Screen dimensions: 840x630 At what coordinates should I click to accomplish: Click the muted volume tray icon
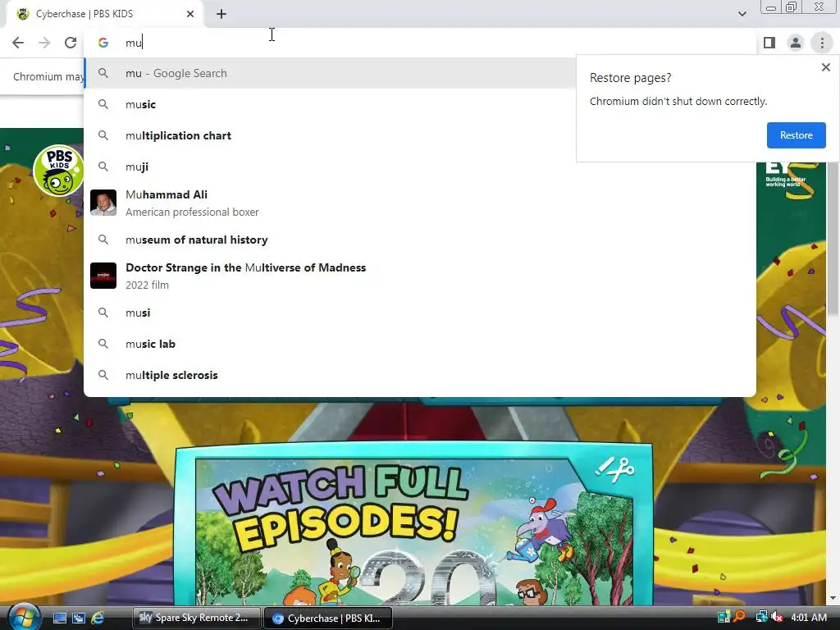(x=777, y=617)
